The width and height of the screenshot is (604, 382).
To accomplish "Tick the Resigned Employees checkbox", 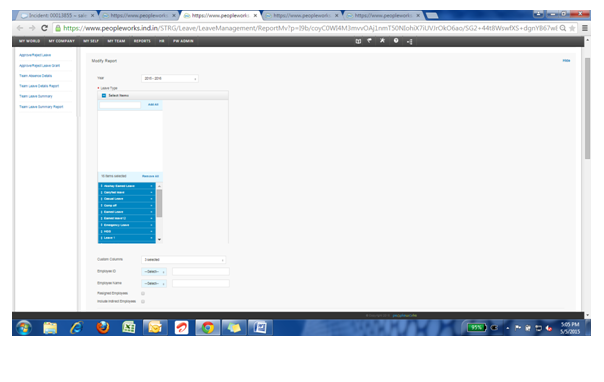I will click(143, 293).
